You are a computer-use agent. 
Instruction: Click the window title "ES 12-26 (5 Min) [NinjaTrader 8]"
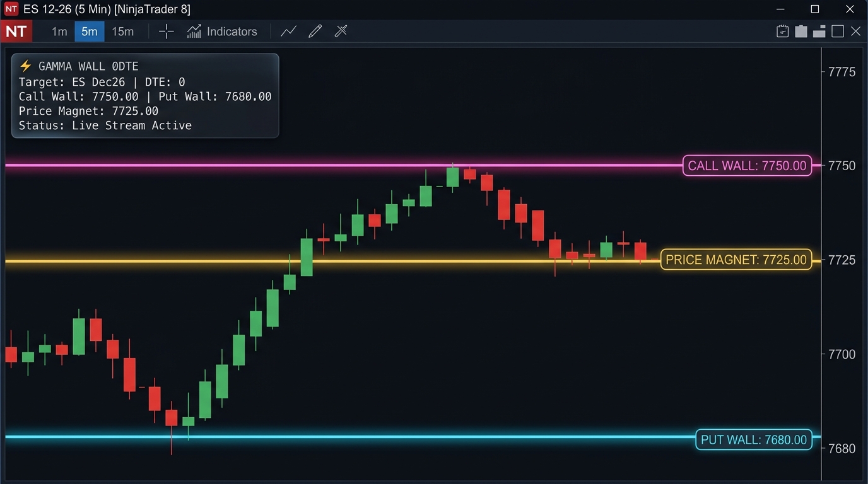coord(107,9)
